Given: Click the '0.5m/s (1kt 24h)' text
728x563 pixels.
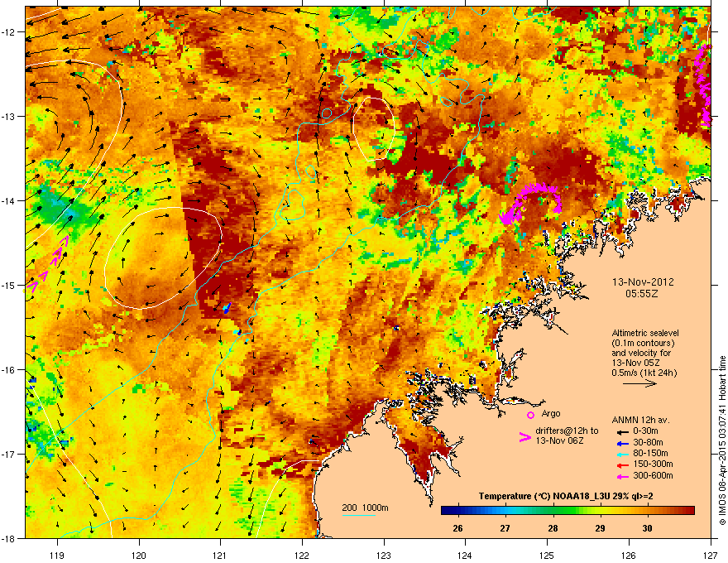Looking at the screenshot, I should point(644,373).
